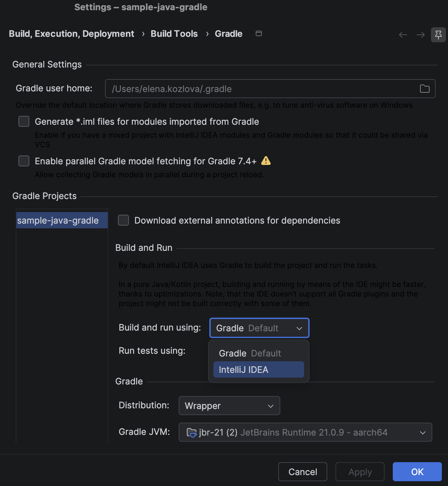Click the Gradle Projects section heading
This screenshot has width=448, height=486.
point(44,196)
